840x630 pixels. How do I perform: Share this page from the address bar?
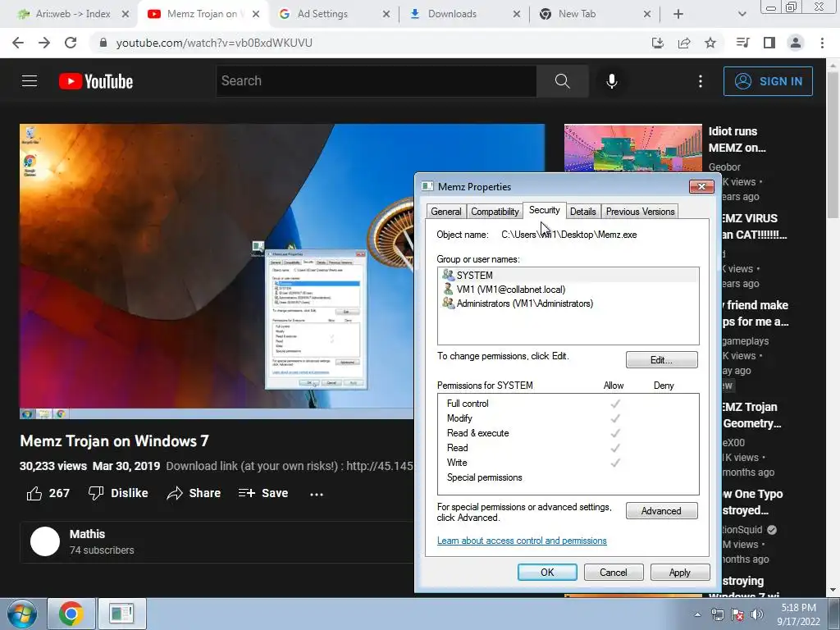click(x=684, y=43)
